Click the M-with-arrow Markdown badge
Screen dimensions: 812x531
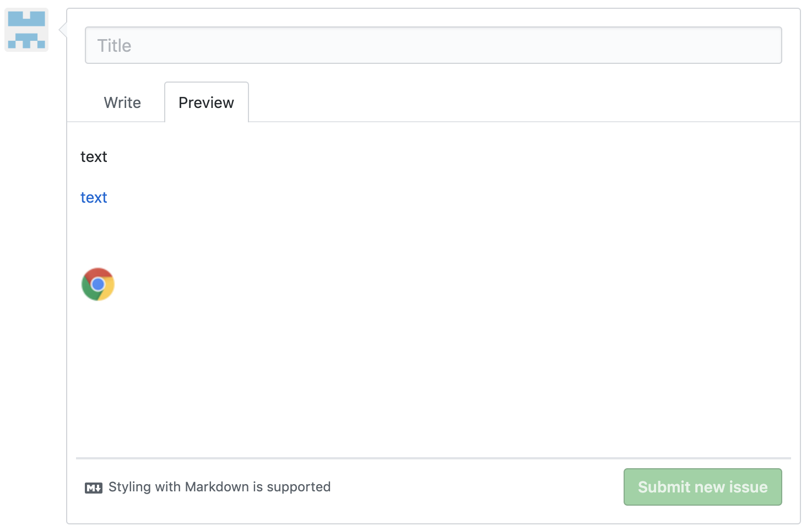click(94, 487)
